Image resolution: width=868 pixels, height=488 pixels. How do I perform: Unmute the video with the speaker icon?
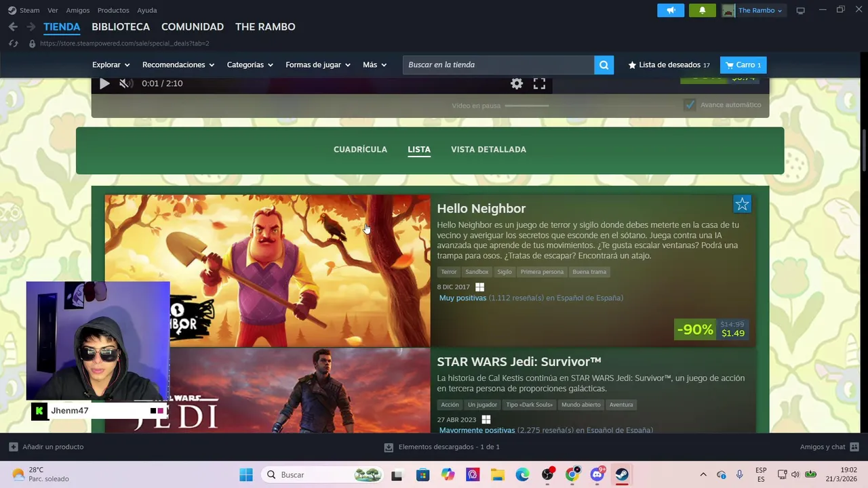125,83
